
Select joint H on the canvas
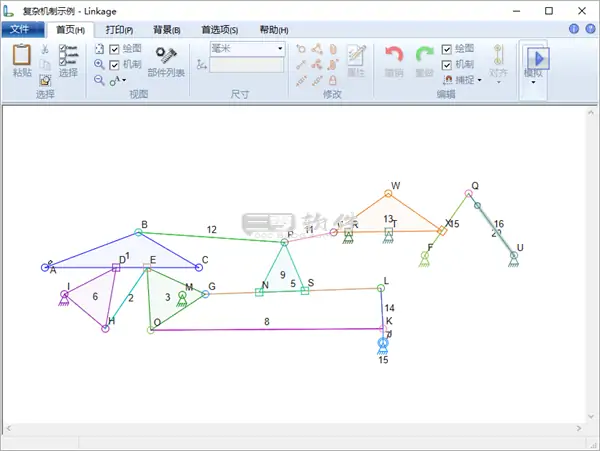point(105,328)
